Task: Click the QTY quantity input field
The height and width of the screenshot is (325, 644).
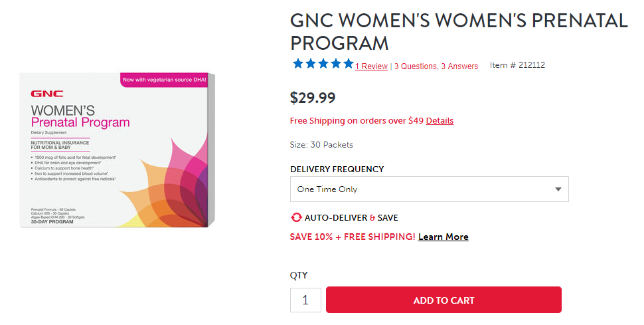Action: [x=305, y=300]
